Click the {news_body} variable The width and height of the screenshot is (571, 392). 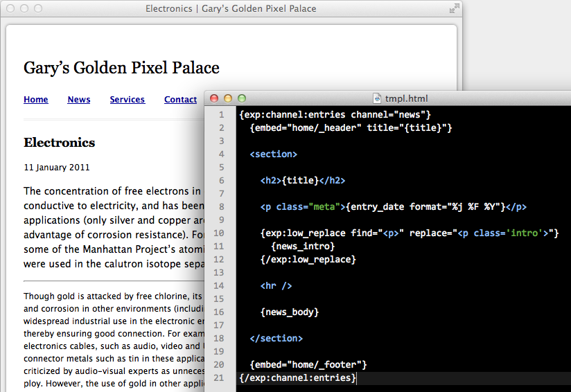[290, 312]
